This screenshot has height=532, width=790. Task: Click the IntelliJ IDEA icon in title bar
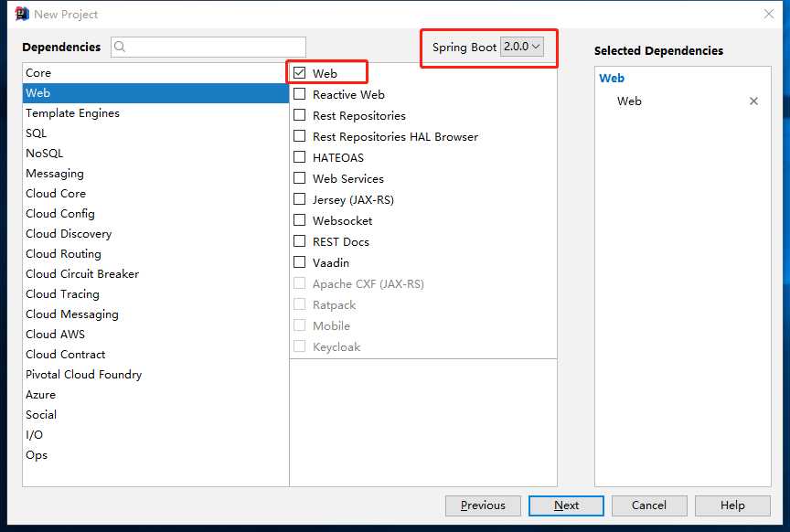pyautogui.click(x=22, y=14)
